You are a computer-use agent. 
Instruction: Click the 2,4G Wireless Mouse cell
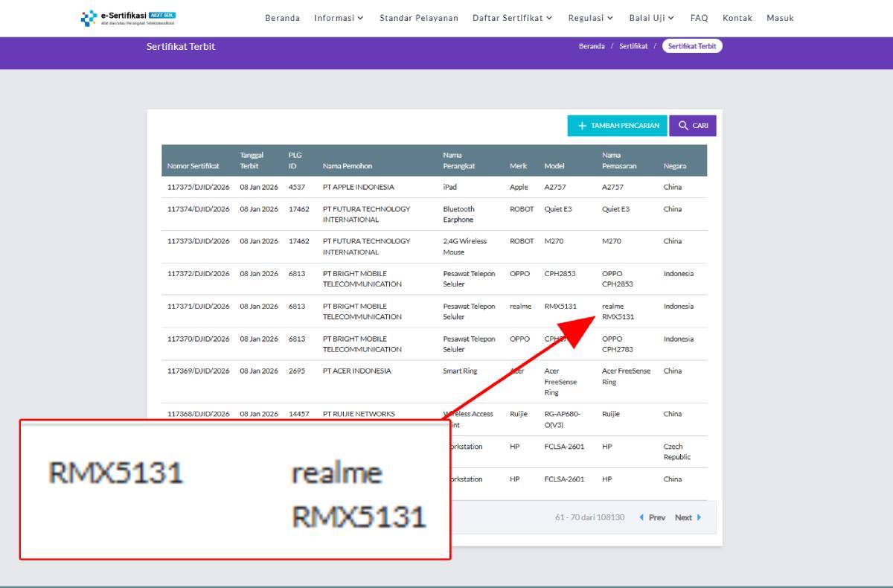click(465, 246)
